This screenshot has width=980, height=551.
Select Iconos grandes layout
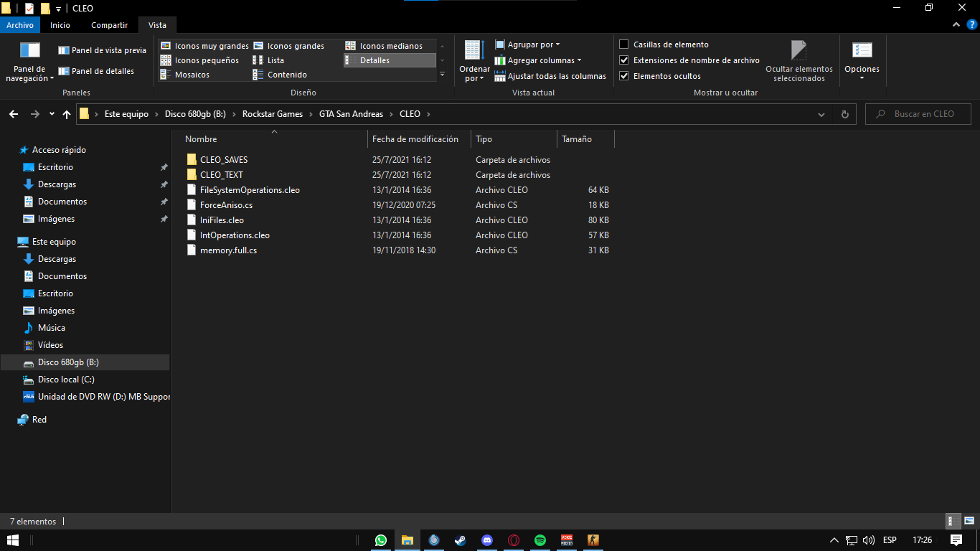tap(288, 46)
